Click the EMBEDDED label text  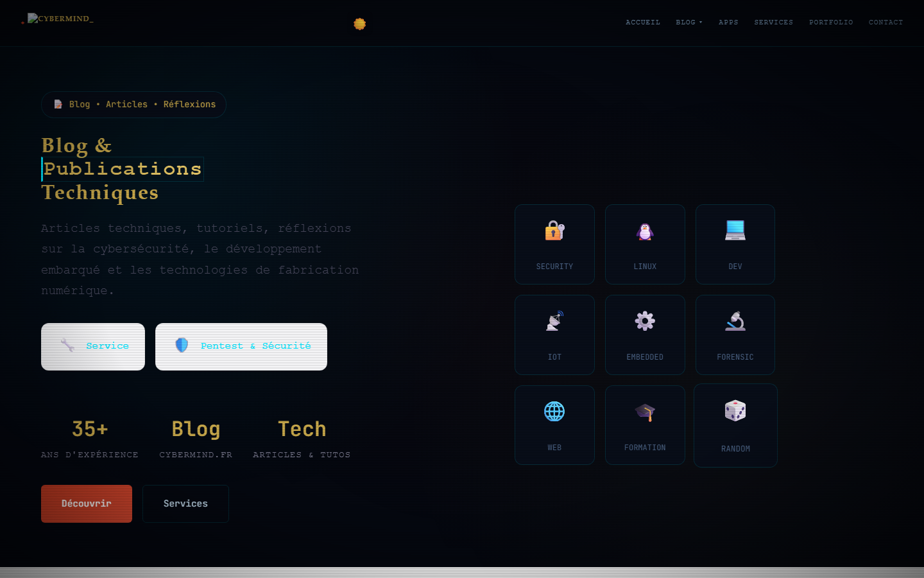[x=645, y=357]
